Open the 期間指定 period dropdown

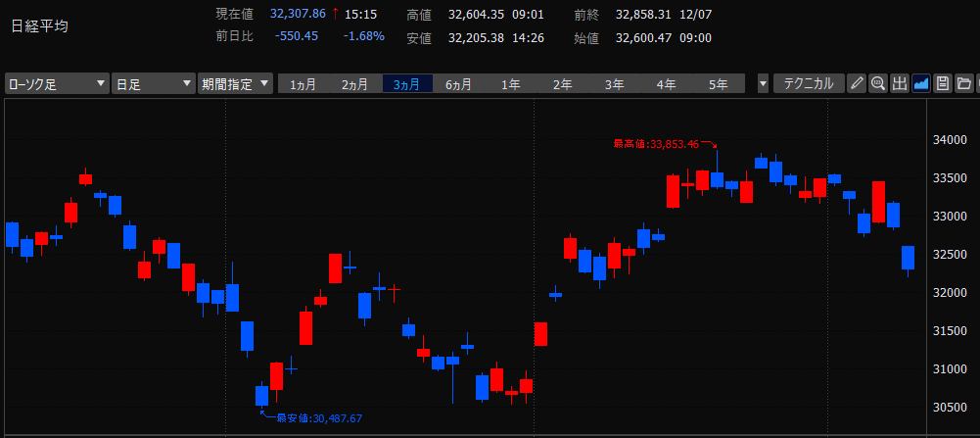(x=235, y=84)
